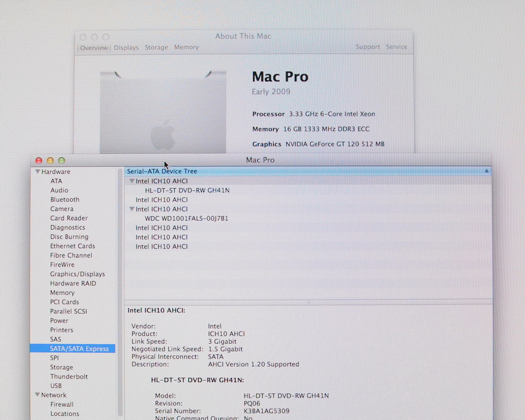Select Intel ICH10 AHCI row below DVD-RW
Screen dimensions: 525x420
308,200
